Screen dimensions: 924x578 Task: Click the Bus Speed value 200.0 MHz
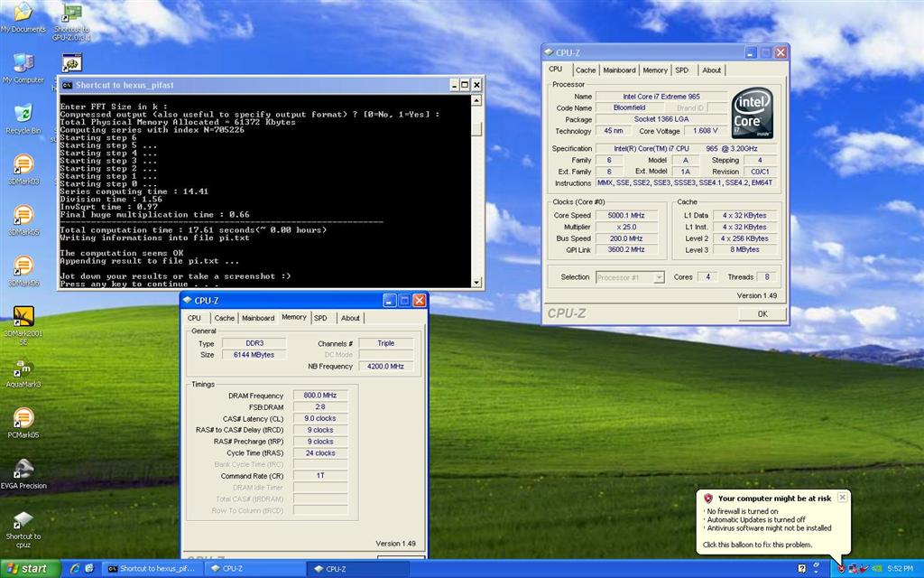[x=626, y=238]
